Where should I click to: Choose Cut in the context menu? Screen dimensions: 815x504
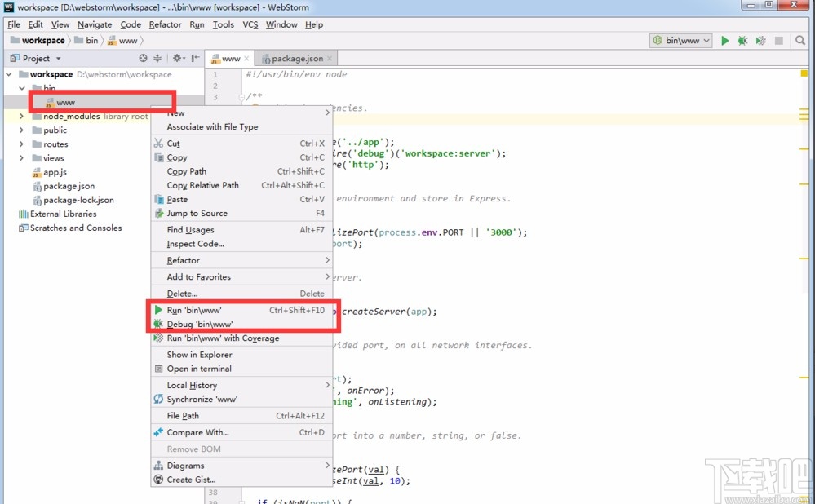click(241, 144)
